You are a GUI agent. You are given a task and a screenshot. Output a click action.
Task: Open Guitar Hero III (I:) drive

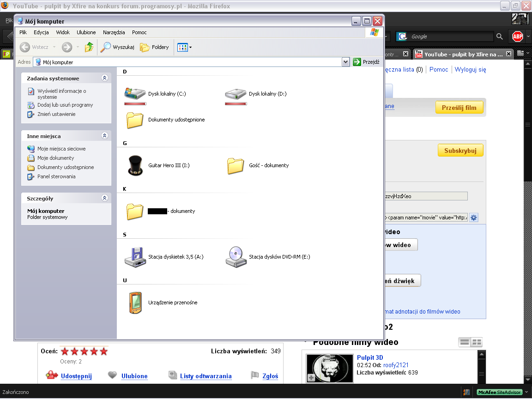click(x=158, y=166)
